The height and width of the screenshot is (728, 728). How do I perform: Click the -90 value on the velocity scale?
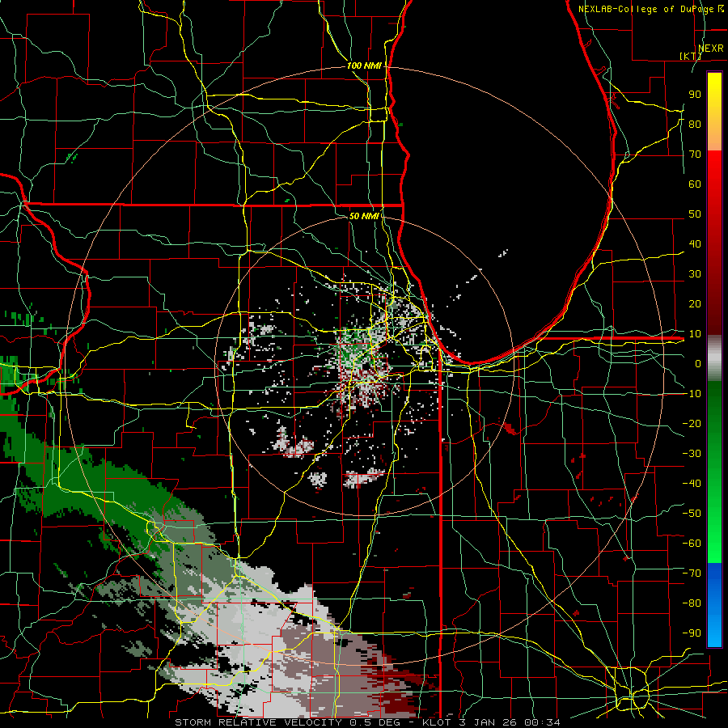pyautogui.click(x=692, y=633)
